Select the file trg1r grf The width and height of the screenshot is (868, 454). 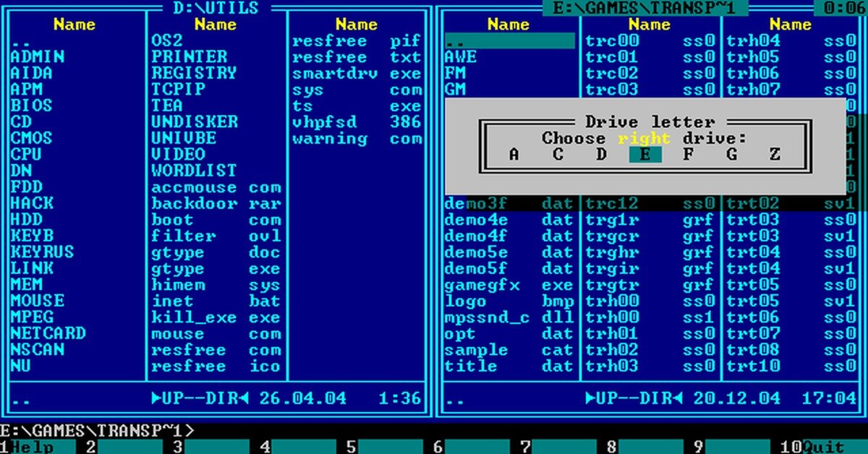[x=650, y=220]
